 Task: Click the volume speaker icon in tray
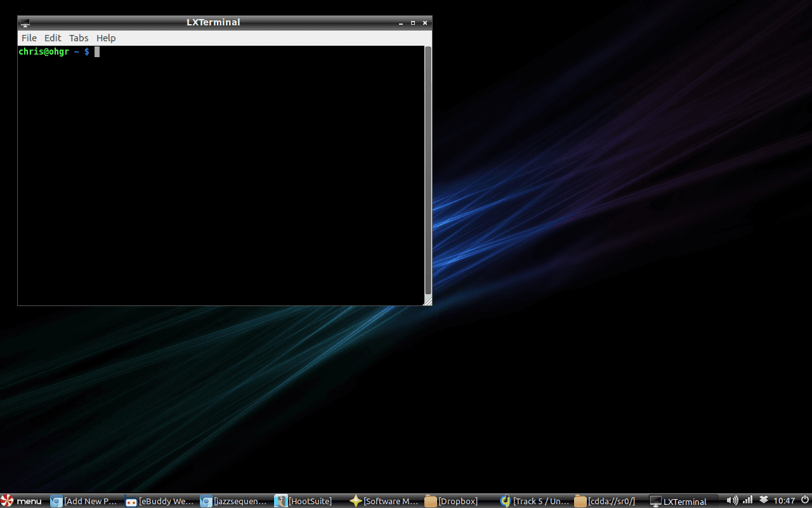(731, 500)
